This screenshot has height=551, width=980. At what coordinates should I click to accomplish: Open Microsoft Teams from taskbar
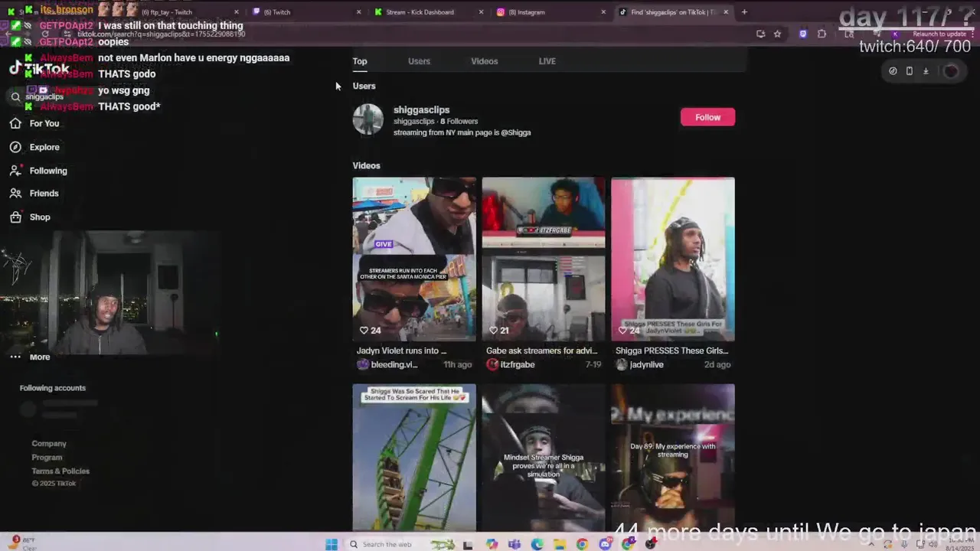514,544
